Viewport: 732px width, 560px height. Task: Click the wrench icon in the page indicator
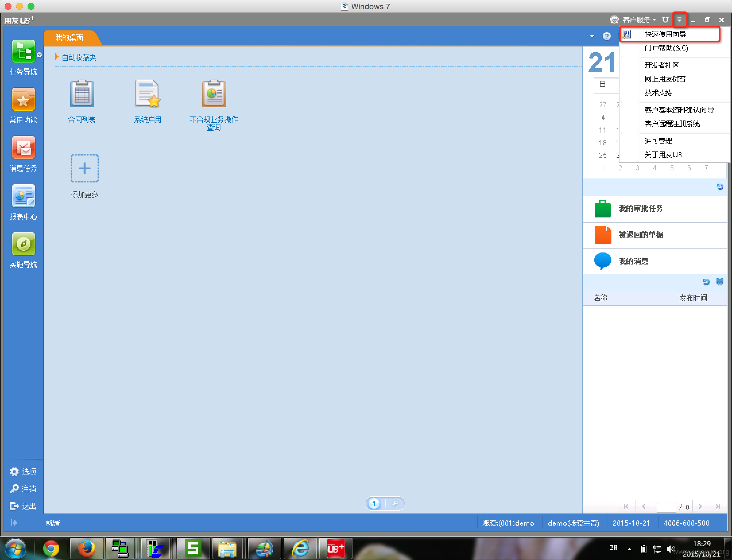pos(395,503)
